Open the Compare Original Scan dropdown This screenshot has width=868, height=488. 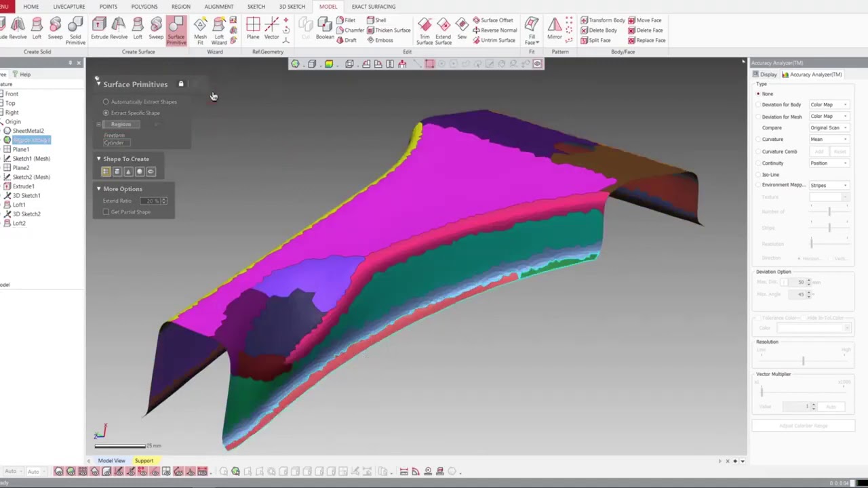[x=829, y=127]
